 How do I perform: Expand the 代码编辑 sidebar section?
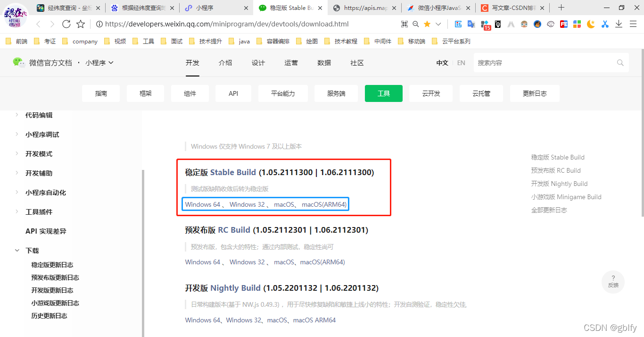pyautogui.click(x=17, y=115)
